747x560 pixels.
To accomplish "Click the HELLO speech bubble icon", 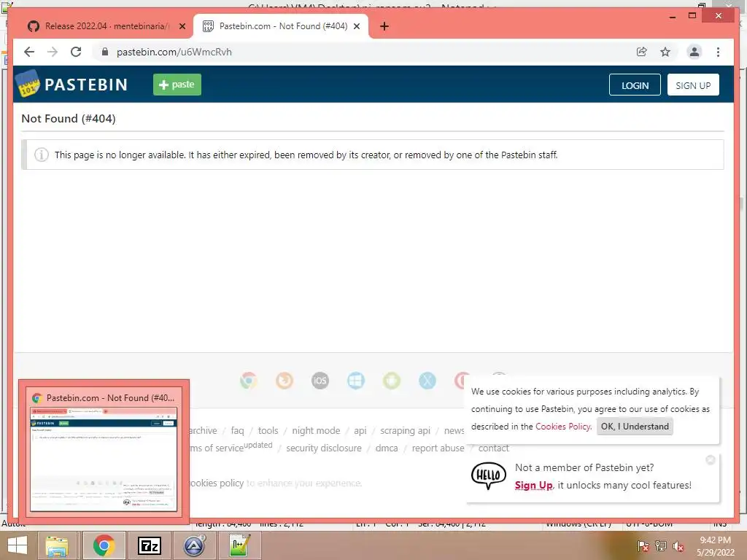I will click(x=488, y=475).
